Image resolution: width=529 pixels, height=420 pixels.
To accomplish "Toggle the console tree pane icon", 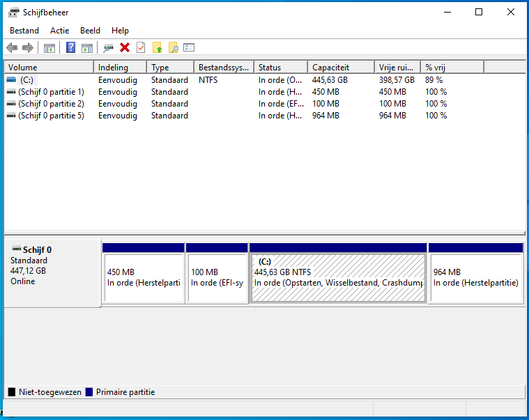I will click(x=49, y=47).
